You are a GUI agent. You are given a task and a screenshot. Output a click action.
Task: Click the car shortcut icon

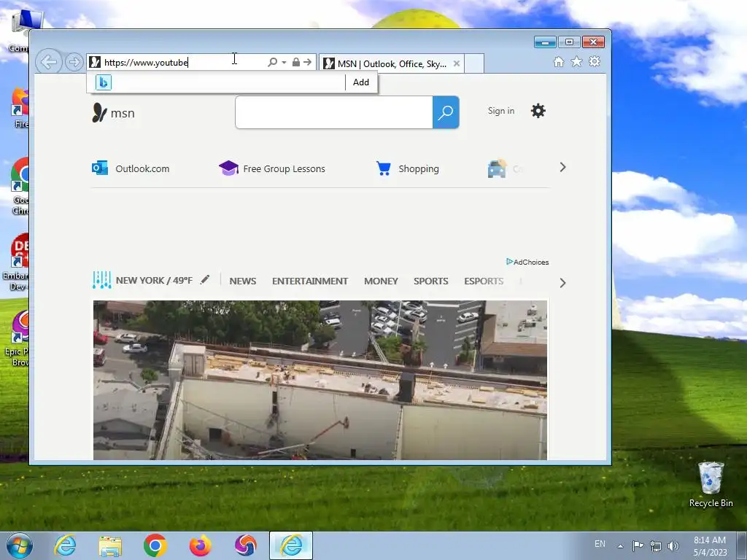coord(498,168)
